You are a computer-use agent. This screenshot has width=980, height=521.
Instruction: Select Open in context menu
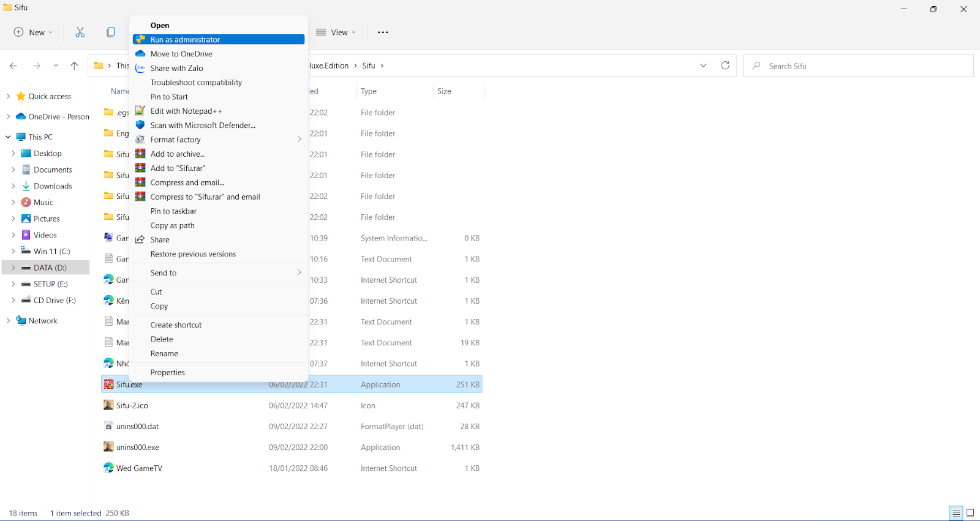(219, 25)
